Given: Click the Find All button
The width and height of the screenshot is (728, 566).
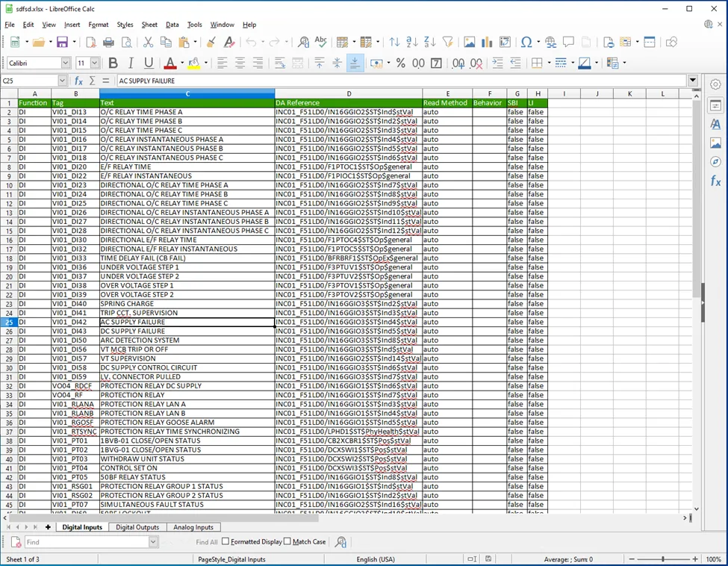Looking at the screenshot, I should (x=207, y=542).
